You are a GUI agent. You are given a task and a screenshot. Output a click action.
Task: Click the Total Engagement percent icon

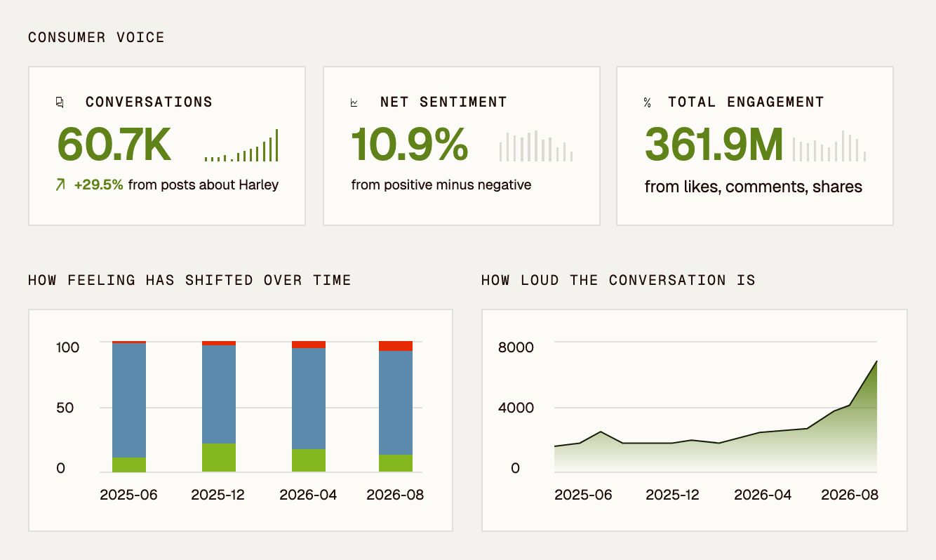647,102
